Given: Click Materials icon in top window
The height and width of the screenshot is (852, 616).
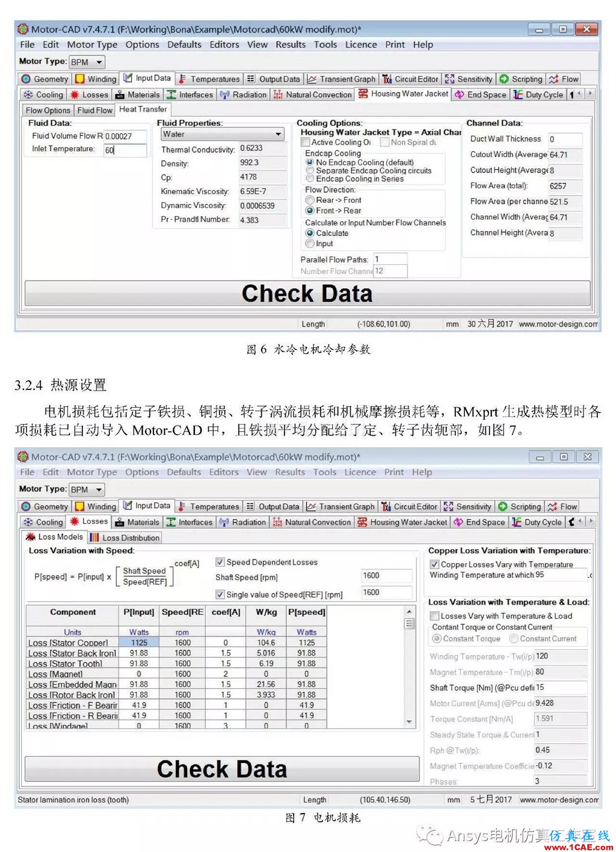Looking at the screenshot, I should 120,94.
